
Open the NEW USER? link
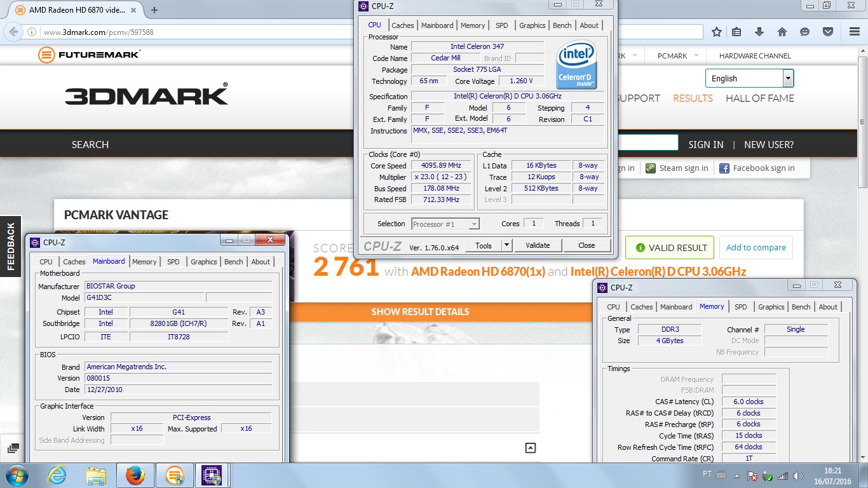[x=769, y=145]
